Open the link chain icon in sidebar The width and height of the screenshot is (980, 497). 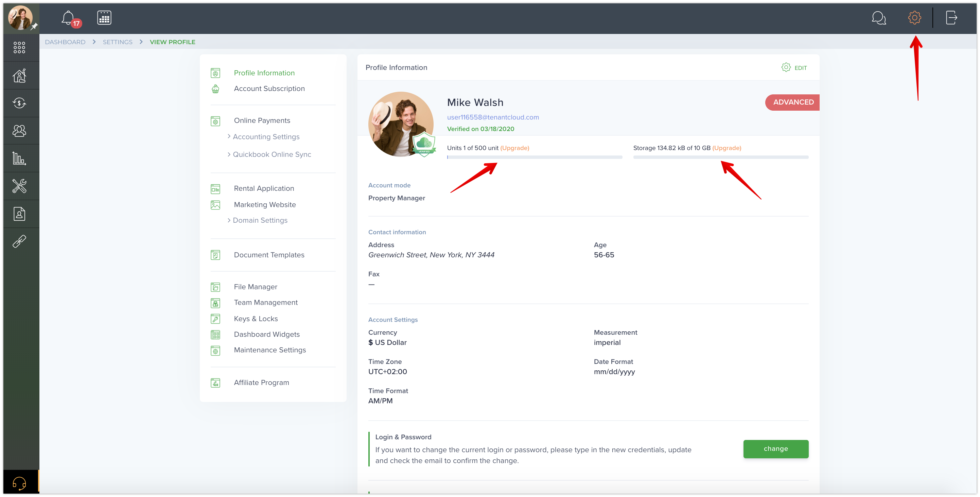(19, 241)
